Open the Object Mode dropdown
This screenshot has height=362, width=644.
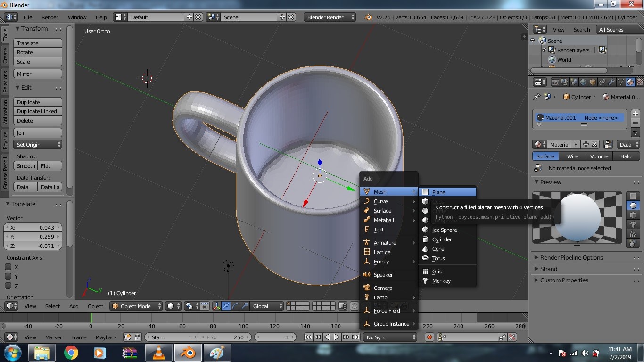(x=136, y=306)
